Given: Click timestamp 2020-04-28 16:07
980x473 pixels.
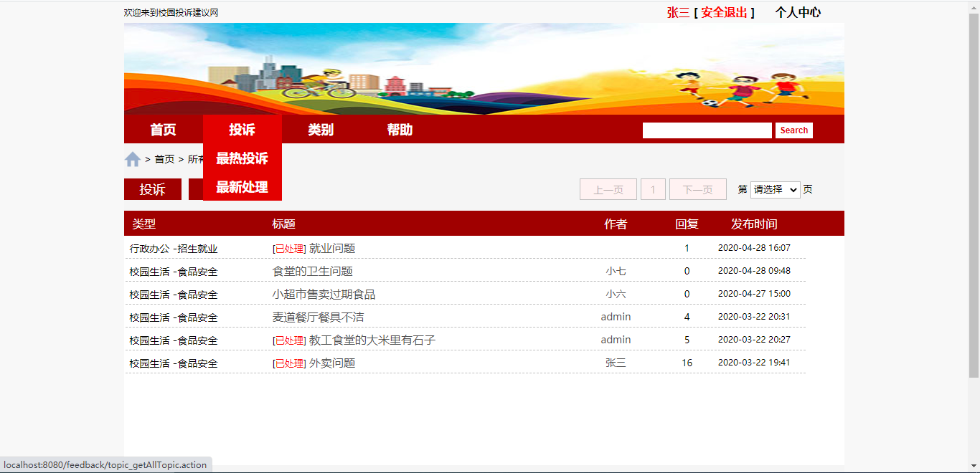Looking at the screenshot, I should 754,248.
